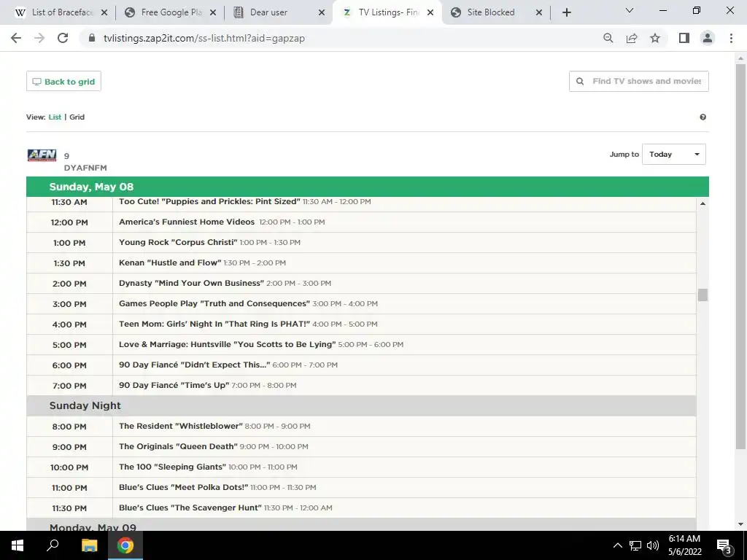
Task: Open Blue's Clues The Scavenger Hunt listing
Action: click(x=190, y=508)
